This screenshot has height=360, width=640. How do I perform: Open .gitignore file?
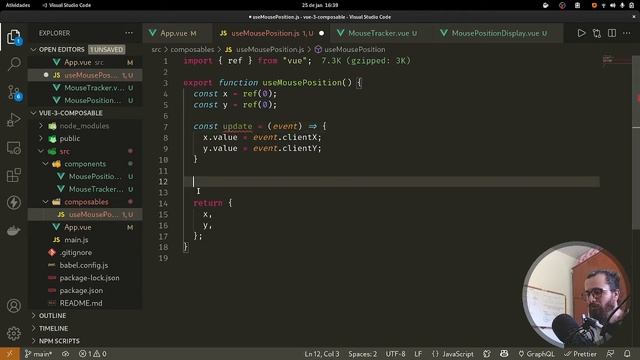(85, 253)
